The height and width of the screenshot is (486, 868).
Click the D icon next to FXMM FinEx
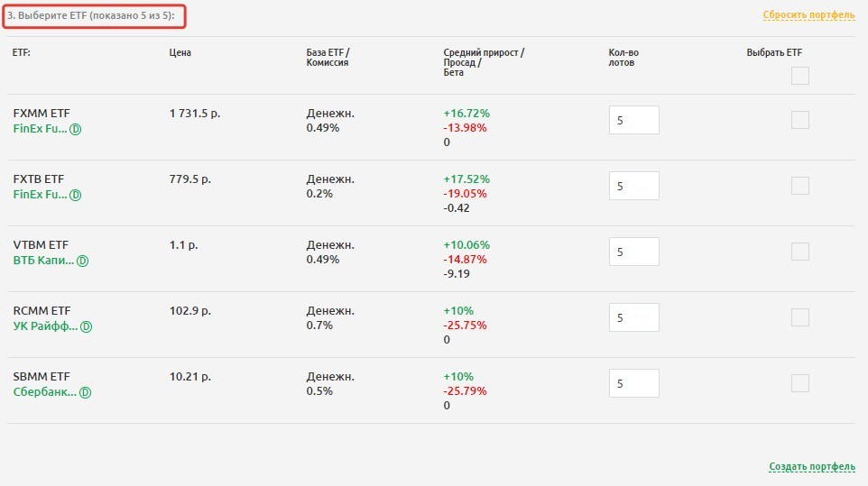[76, 129]
